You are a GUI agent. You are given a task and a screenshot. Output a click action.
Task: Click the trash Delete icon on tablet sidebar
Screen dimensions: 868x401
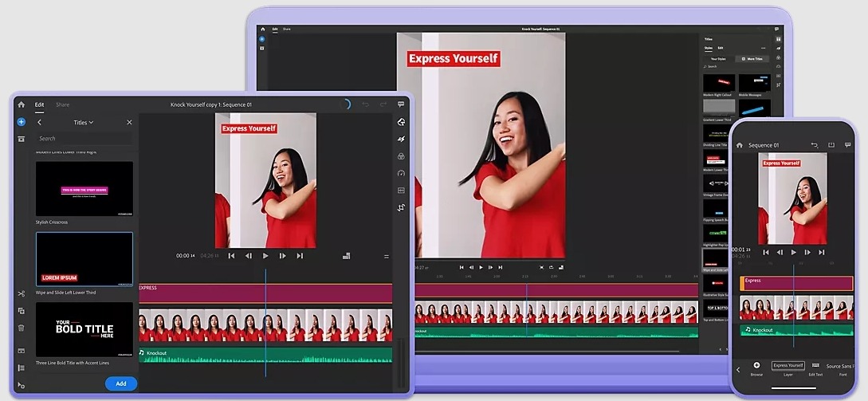tap(21, 328)
